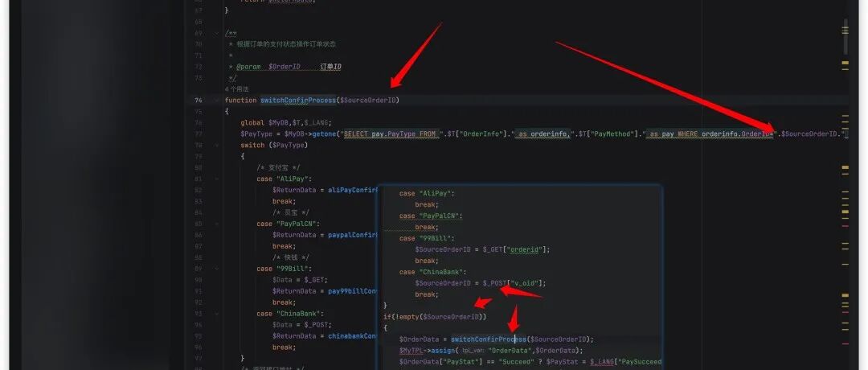Image resolution: width=868 pixels, height=370 pixels.
Task: Click the "订单ID" description text
Action: pyautogui.click(x=330, y=67)
